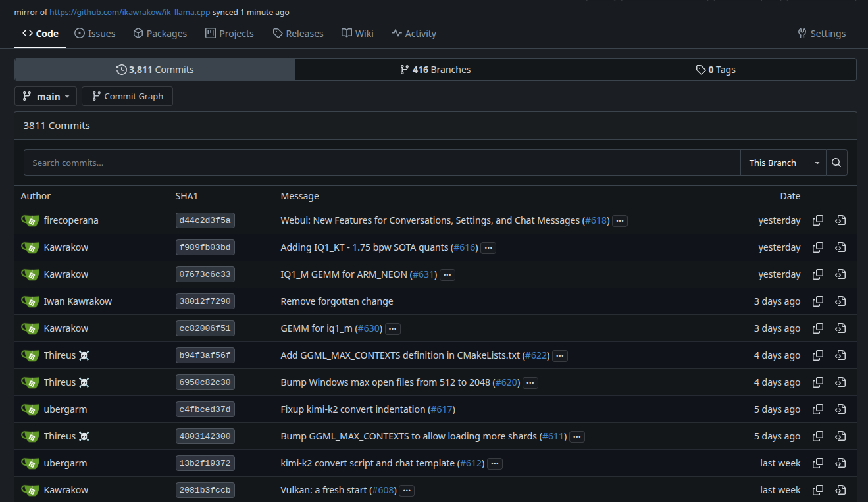Browse source icon for commit 38012f7290
Image resolution: width=868 pixels, height=502 pixels.
click(840, 301)
